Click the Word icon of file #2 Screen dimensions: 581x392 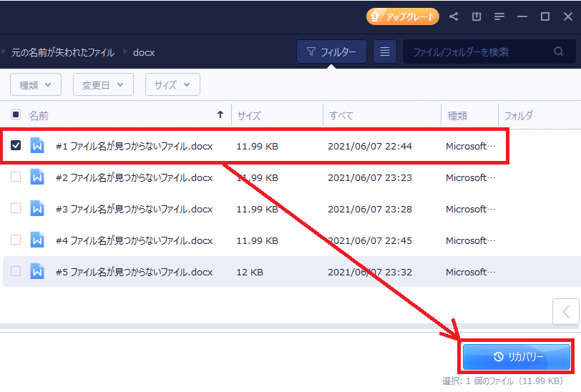[37, 177]
